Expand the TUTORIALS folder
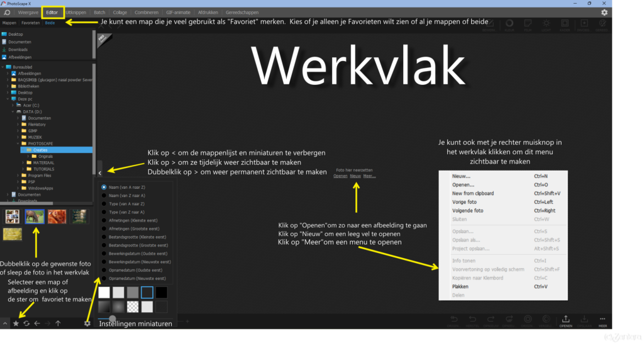 point(23,169)
